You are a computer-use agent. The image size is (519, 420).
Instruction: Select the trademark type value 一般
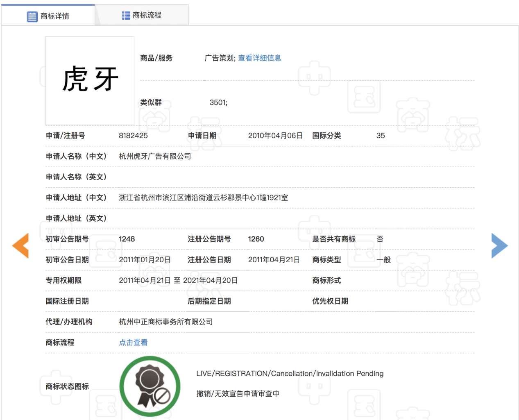click(x=383, y=260)
